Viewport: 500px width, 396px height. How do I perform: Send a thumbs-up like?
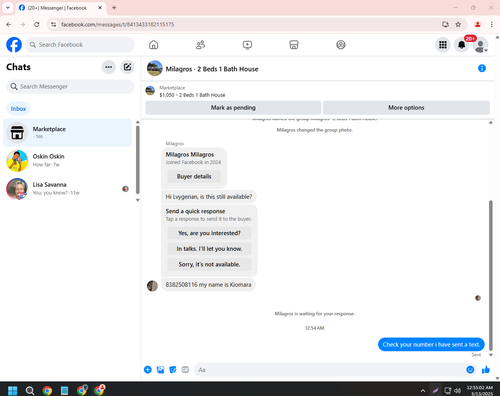pos(486,370)
